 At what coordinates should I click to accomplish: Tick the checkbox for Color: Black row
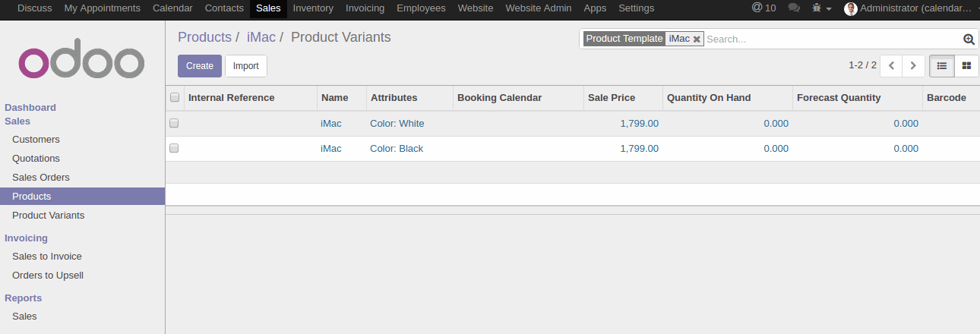point(174,148)
